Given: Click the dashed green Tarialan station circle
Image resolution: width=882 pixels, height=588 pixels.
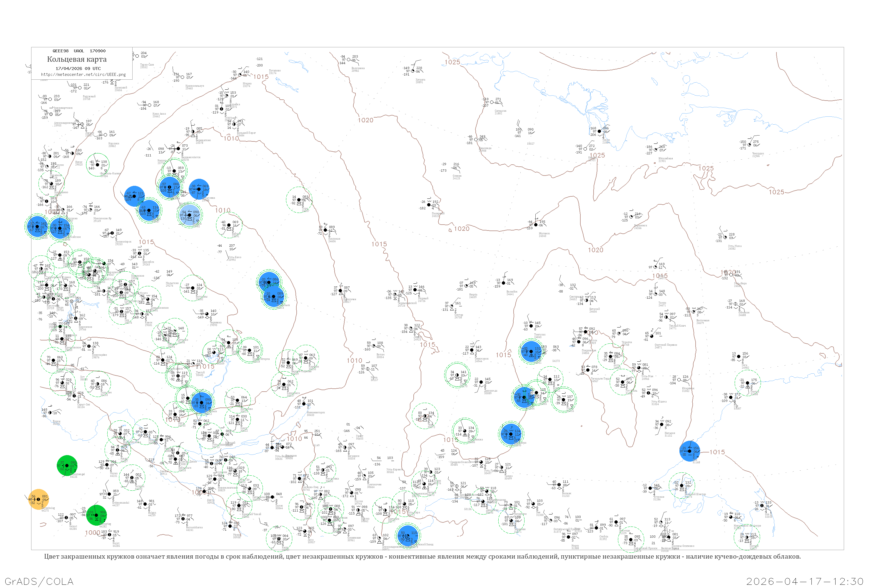Looking at the screenshot, I should pyautogui.click(x=132, y=477).
